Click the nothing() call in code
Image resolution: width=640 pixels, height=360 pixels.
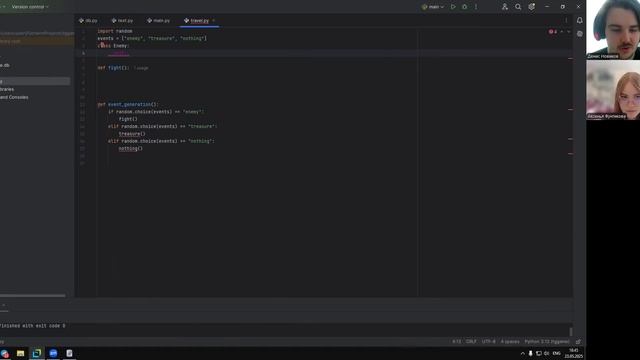pos(131,149)
